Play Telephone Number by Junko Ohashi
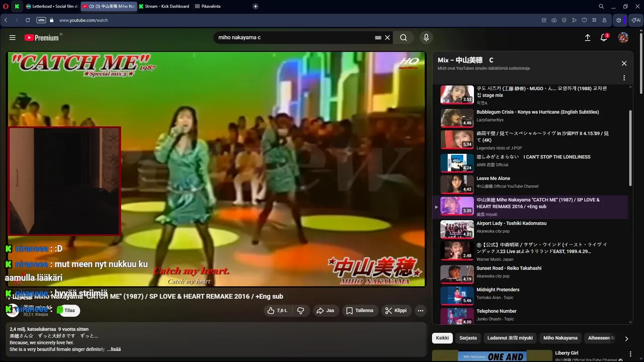 click(530, 316)
